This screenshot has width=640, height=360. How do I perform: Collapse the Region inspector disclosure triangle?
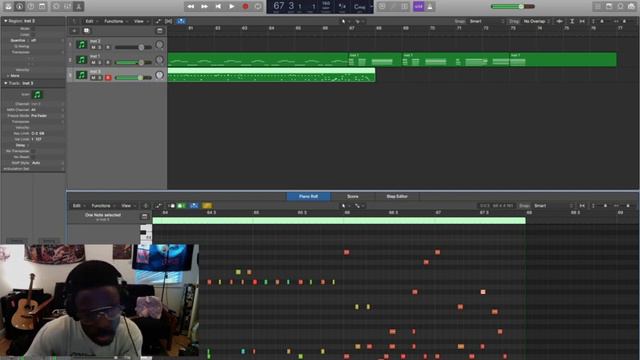click(6, 21)
